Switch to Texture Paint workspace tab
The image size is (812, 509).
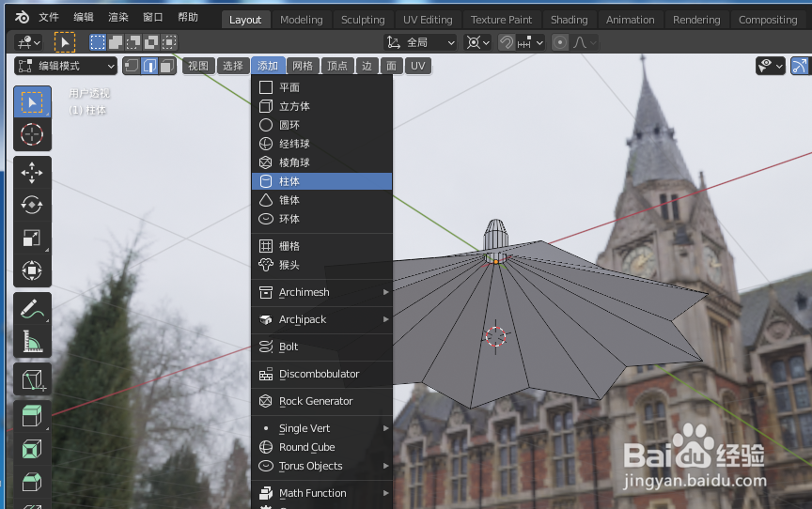[x=501, y=20]
